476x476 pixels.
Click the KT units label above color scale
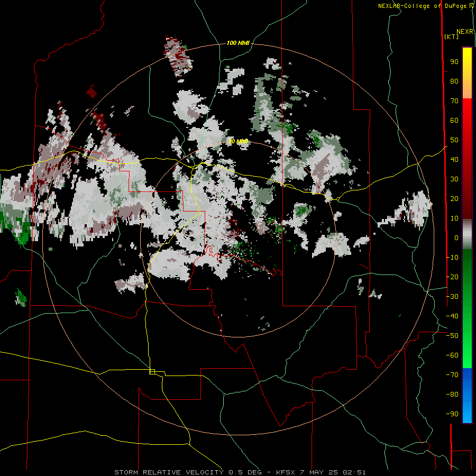[452, 36]
